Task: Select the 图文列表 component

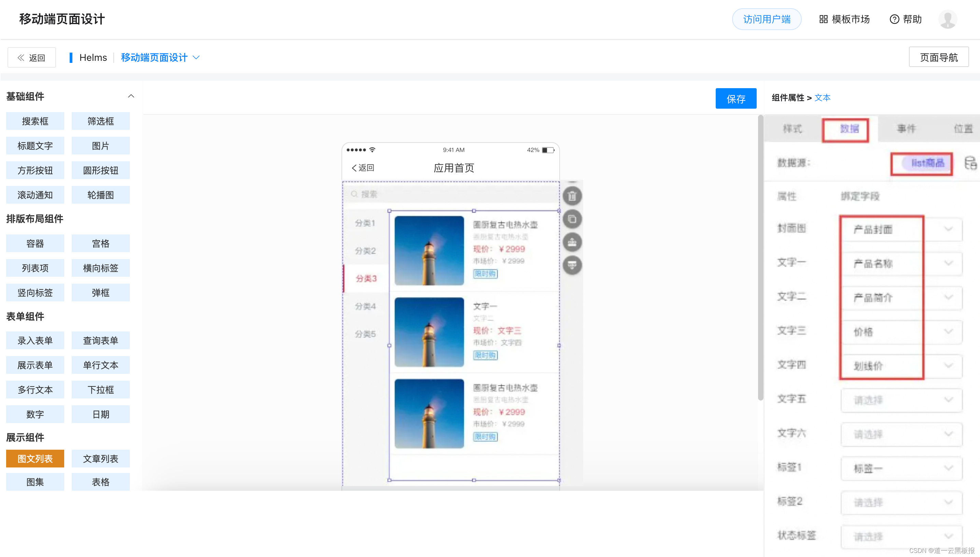Action: (x=35, y=458)
